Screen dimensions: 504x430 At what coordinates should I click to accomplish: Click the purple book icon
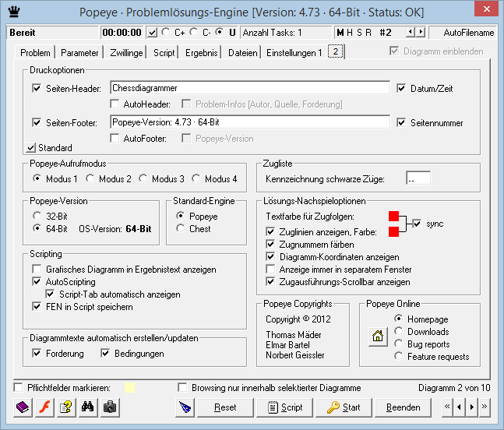pyautogui.click(x=23, y=407)
